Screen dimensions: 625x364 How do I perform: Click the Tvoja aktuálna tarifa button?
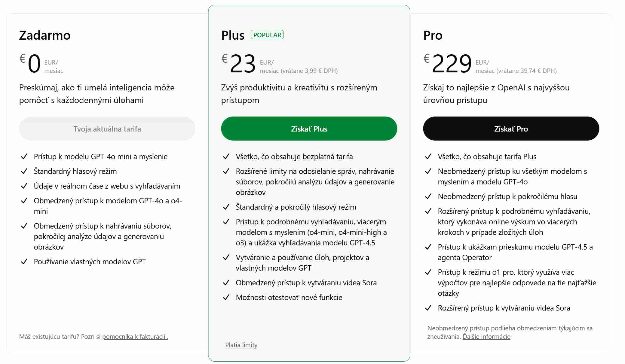point(107,129)
